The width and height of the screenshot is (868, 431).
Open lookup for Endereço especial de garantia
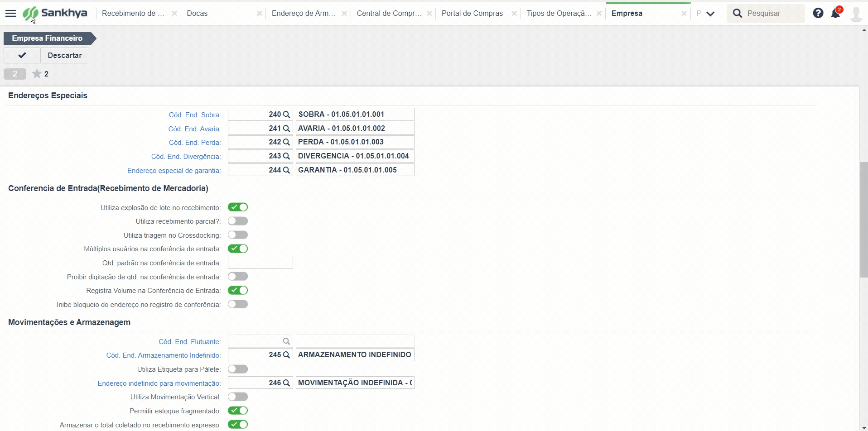[286, 170]
